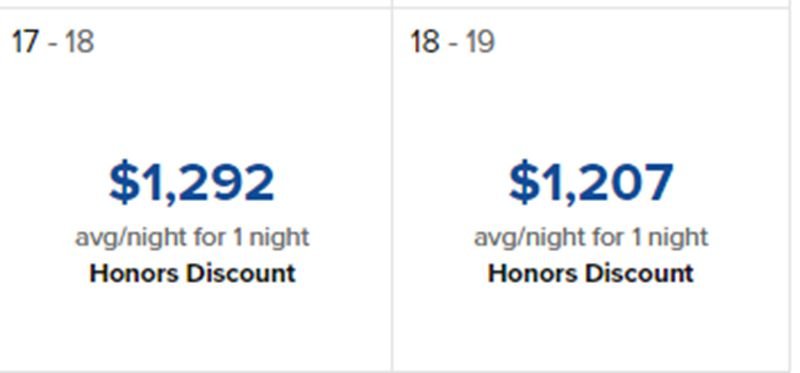Click the $1,292 nightly rate
This screenshot has height=373, width=800.
[192, 183]
